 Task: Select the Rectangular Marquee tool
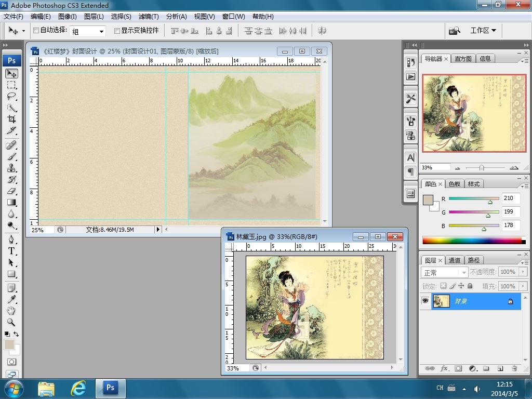(x=11, y=85)
